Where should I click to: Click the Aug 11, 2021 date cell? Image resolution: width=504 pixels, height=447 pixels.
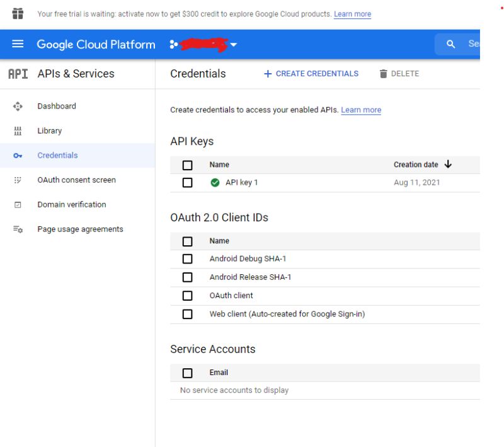click(417, 183)
